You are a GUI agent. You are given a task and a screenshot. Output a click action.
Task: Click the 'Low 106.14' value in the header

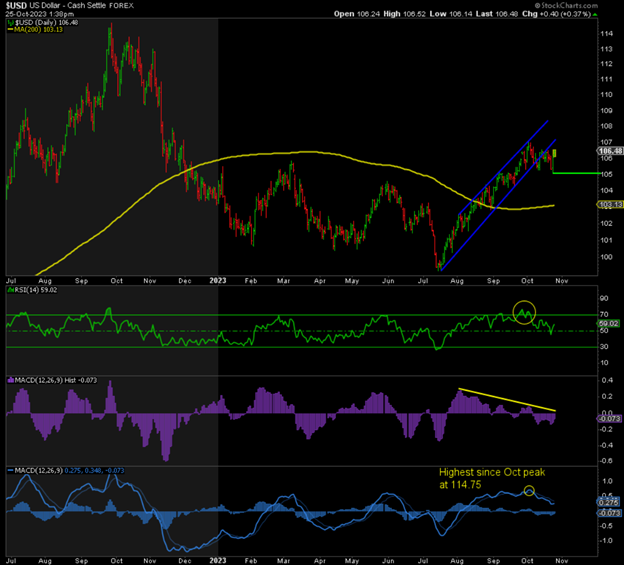click(450, 14)
